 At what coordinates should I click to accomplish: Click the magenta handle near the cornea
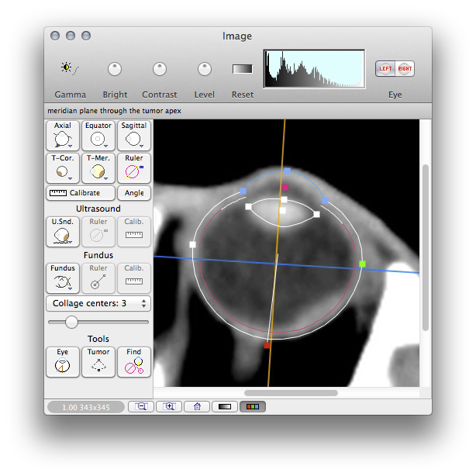[x=285, y=188]
